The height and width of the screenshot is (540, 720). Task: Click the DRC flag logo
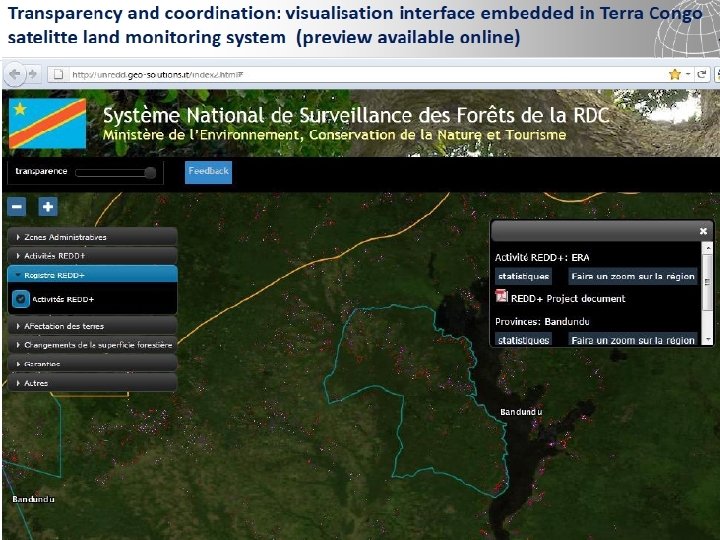click(47, 123)
